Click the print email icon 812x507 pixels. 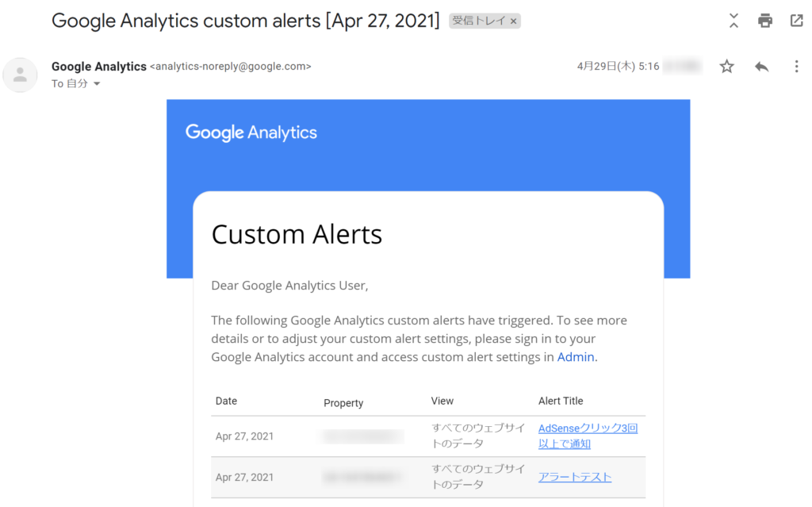pos(765,21)
